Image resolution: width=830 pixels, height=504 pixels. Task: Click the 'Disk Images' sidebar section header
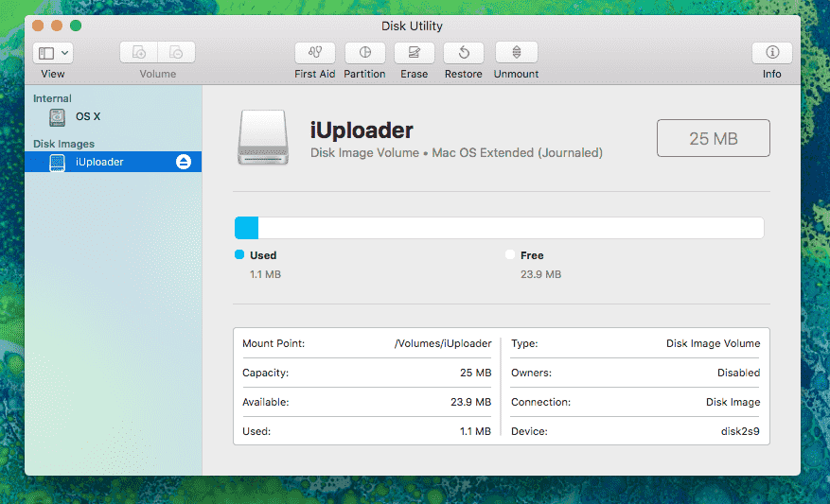64,144
